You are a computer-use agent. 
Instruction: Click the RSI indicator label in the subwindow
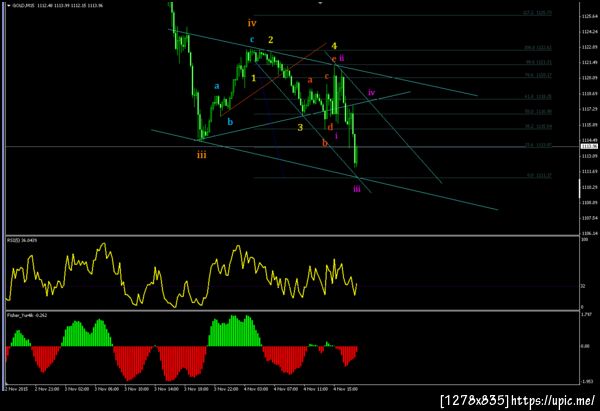[x=22, y=240]
